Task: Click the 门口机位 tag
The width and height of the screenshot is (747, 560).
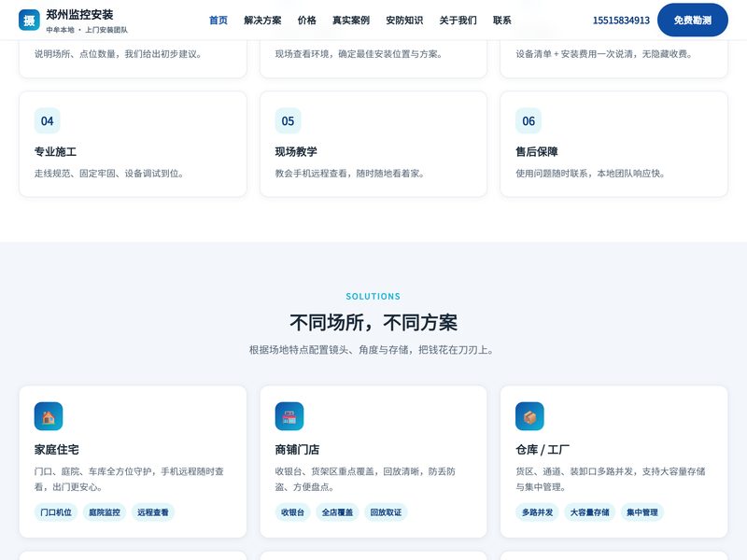Action: [56, 512]
